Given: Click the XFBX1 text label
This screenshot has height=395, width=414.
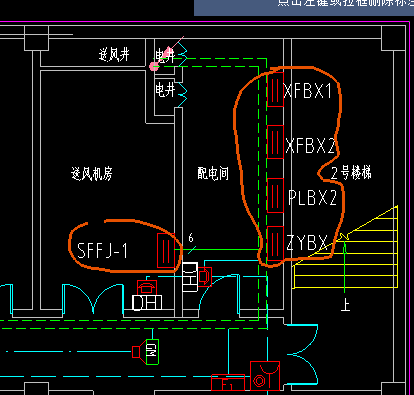Looking at the screenshot, I should (x=308, y=90).
